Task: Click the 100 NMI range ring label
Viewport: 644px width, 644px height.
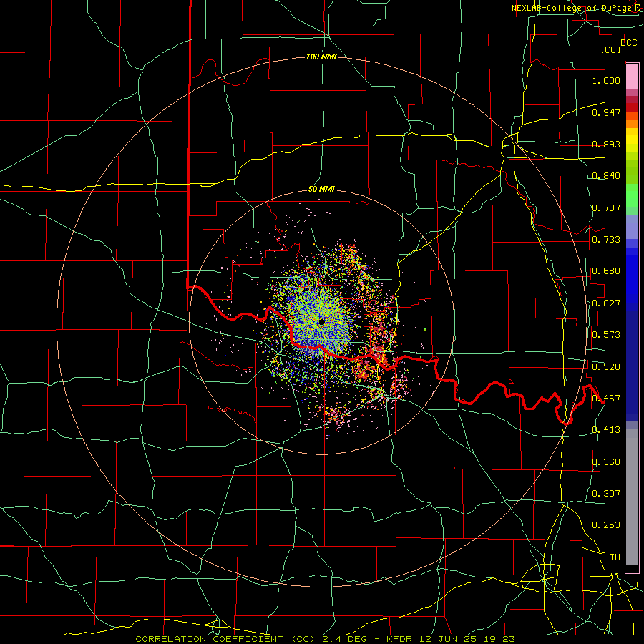Action: [321, 57]
